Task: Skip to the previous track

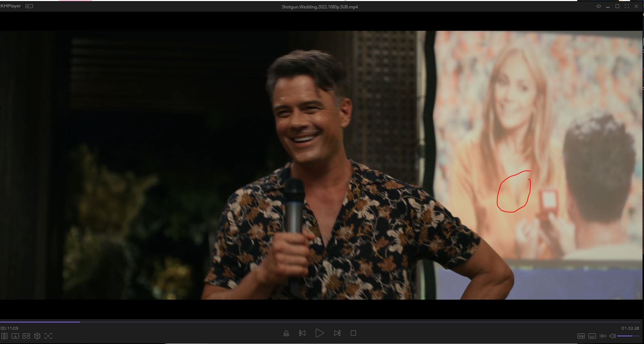Action: (302, 333)
